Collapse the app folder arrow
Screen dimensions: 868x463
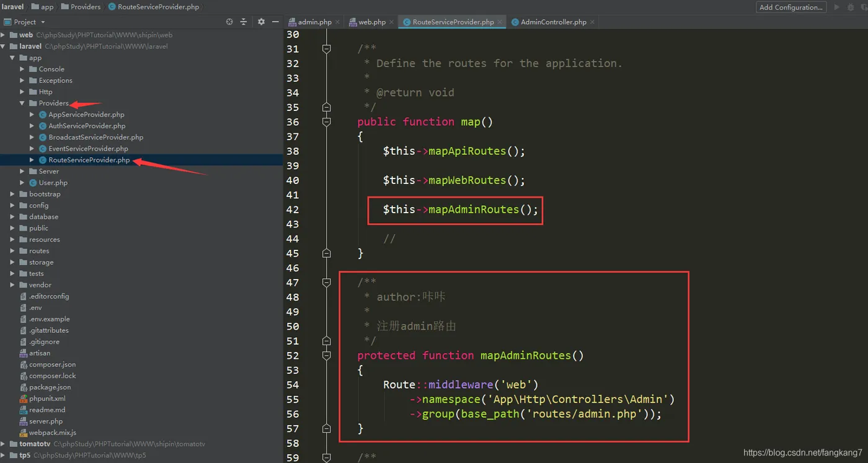coord(12,58)
